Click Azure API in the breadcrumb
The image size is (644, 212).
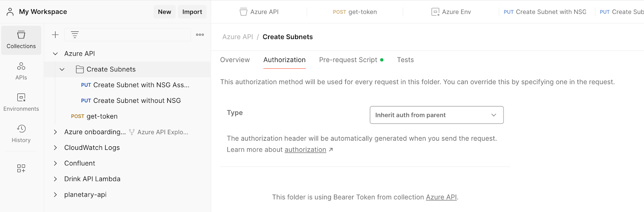(237, 37)
